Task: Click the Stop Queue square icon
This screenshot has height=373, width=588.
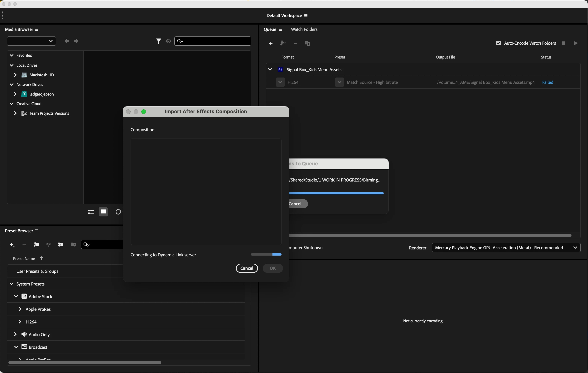Action: click(x=564, y=43)
